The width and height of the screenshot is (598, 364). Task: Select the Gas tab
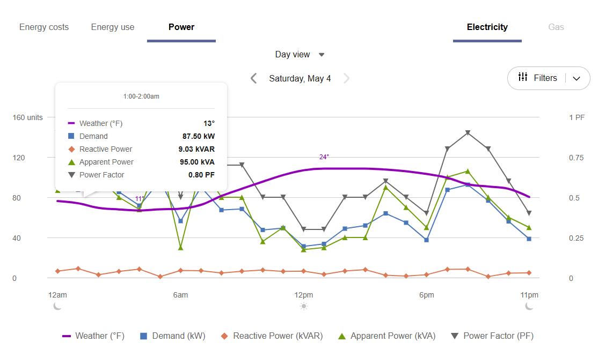[x=557, y=27]
